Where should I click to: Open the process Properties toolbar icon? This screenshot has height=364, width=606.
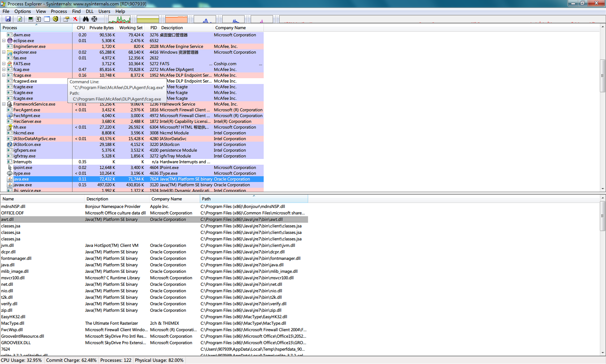coord(67,19)
